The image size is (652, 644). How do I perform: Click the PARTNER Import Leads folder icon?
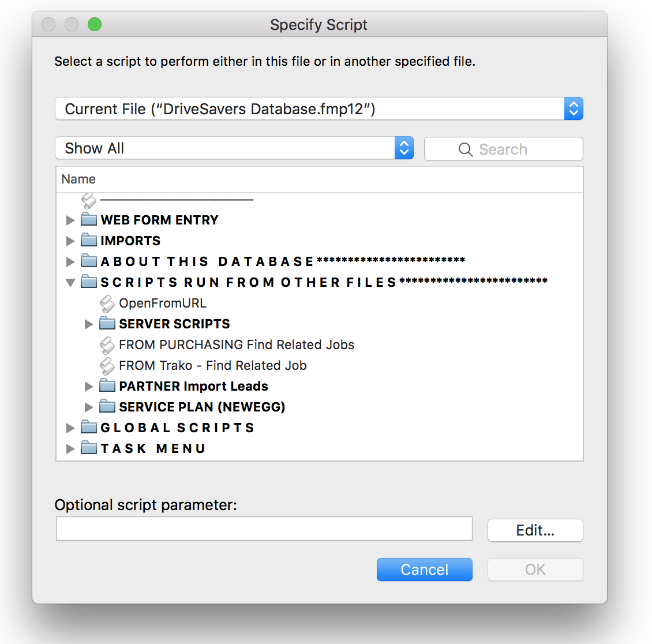click(x=107, y=385)
